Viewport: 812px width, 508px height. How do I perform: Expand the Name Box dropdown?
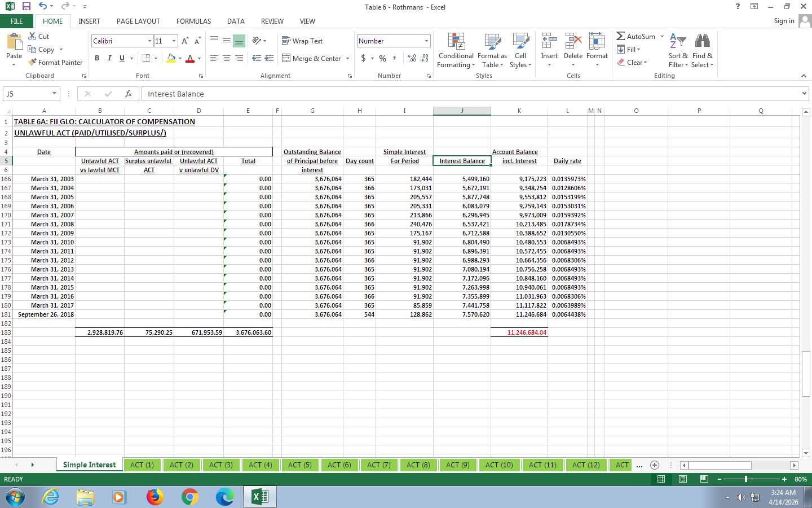54,94
